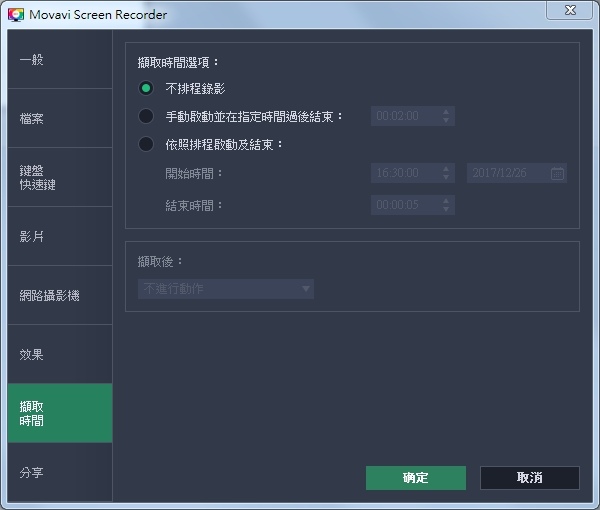Open the calendar picker icon
This screenshot has width=600, height=510.
(557, 173)
